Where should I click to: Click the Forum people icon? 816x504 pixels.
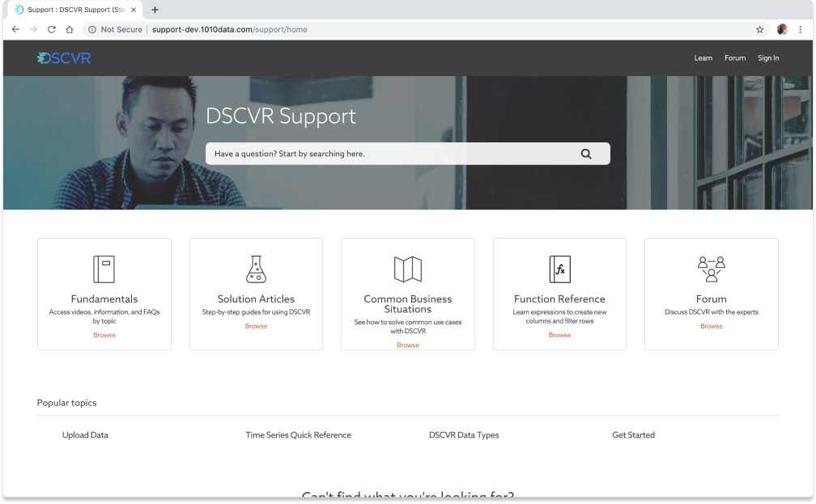tap(712, 269)
